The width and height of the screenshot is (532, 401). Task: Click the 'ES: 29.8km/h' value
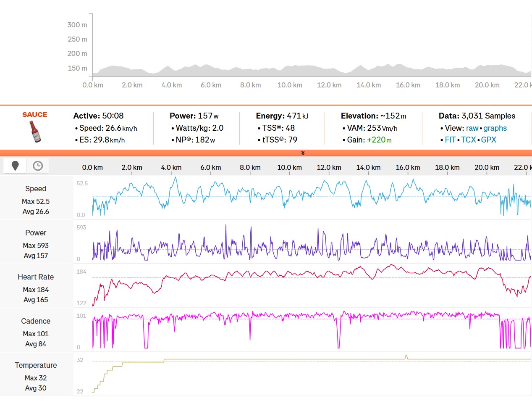tap(102, 140)
